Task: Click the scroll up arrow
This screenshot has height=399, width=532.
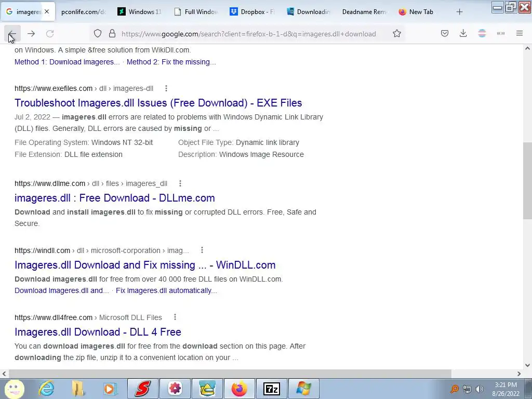Action: coord(527,48)
